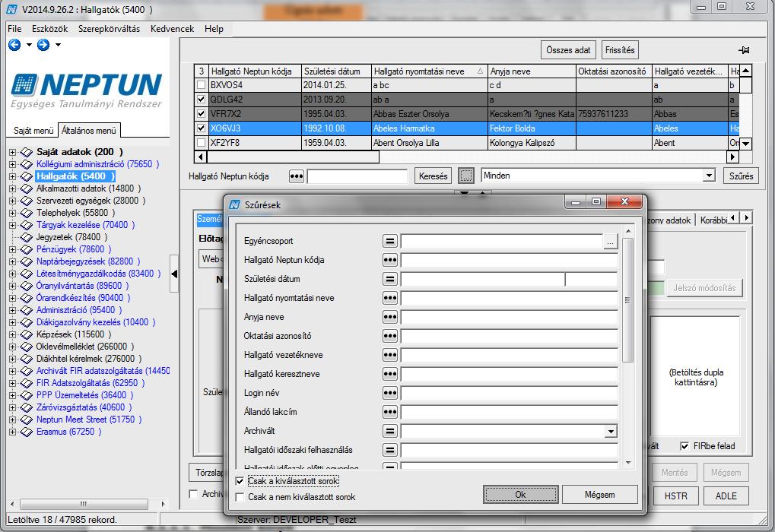Toggle the Archiv checkbox in main window

click(x=194, y=494)
